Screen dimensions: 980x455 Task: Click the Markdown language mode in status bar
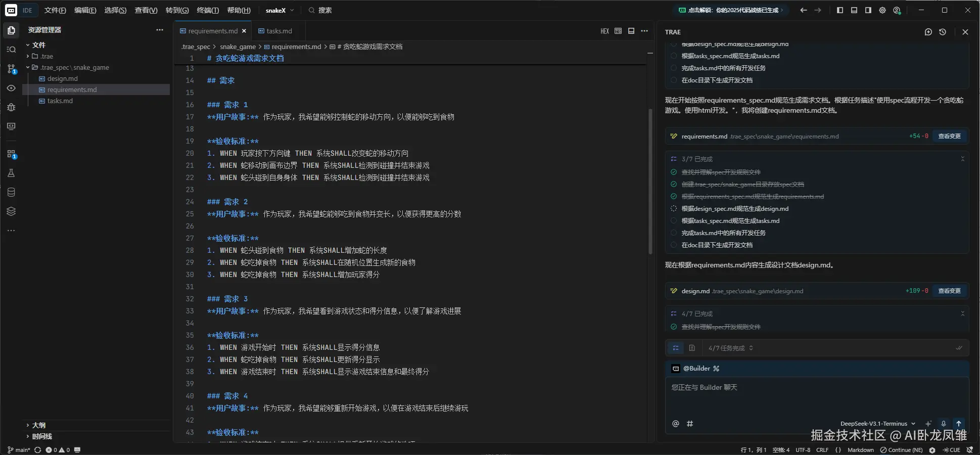point(861,450)
